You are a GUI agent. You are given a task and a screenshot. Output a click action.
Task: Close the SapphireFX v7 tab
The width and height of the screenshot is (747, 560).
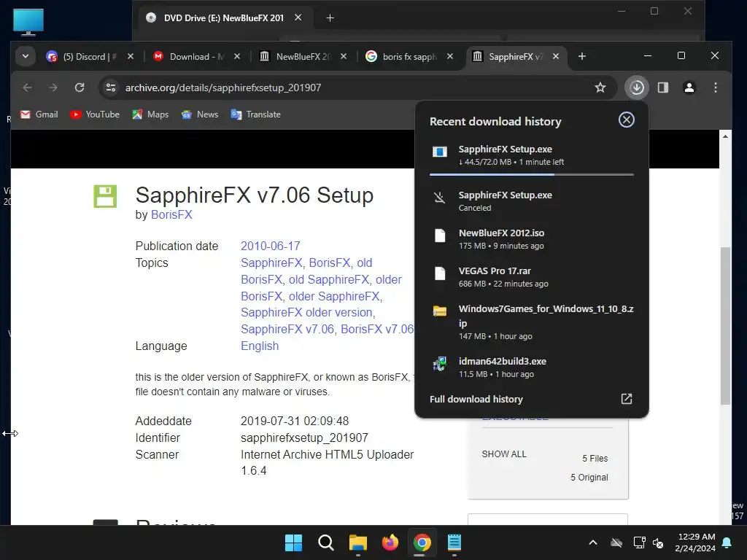click(x=555, y=56)
